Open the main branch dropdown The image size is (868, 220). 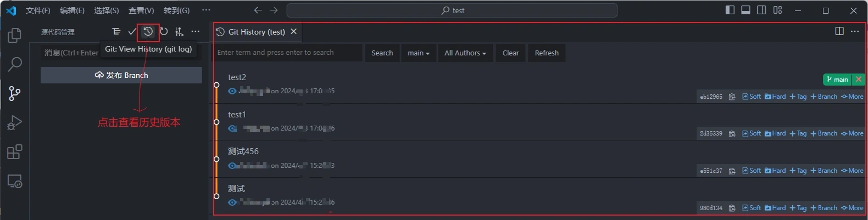point(419,53)
